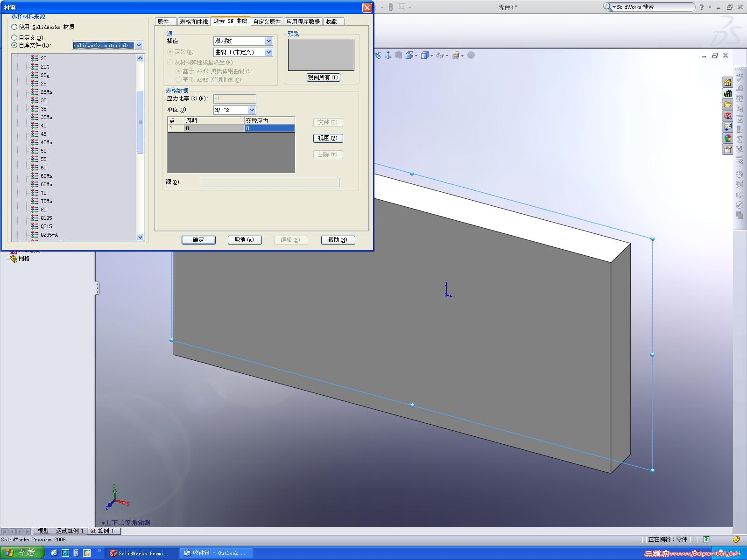
Task: Expand the view settings dropdown arrow
Action: [x=462, y=56]
